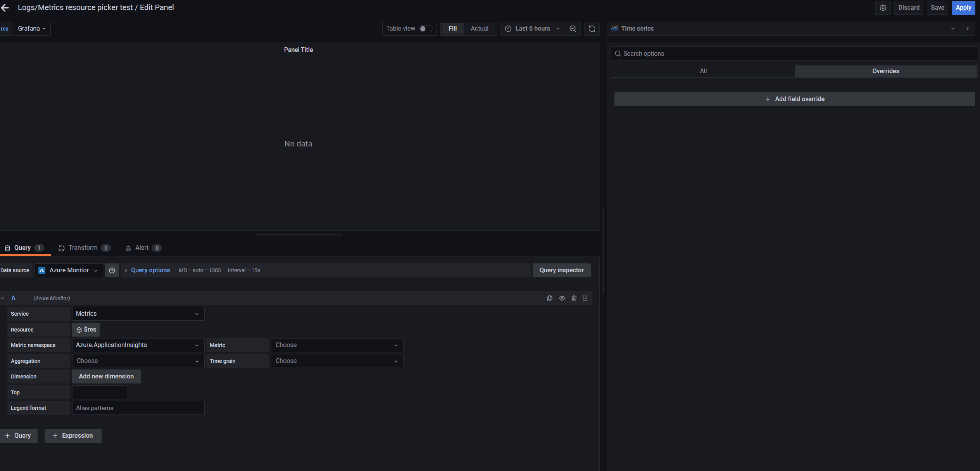Open Query inspector

tap(561, 270)
